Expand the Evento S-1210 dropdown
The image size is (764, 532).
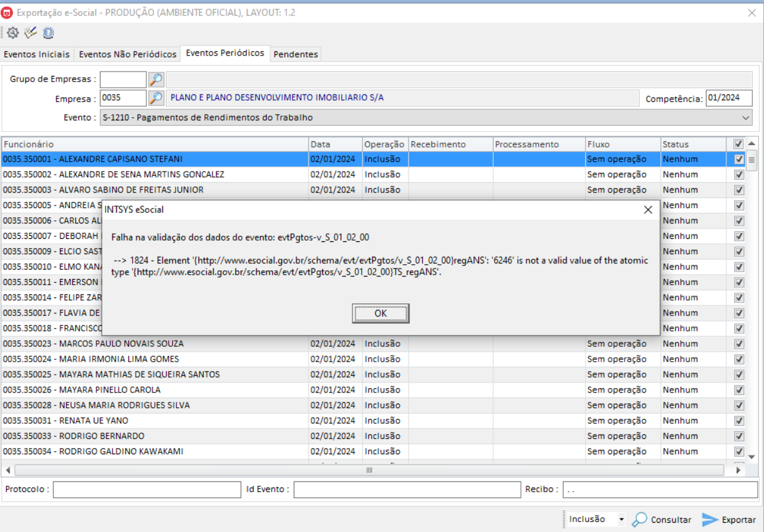point(747,117)
